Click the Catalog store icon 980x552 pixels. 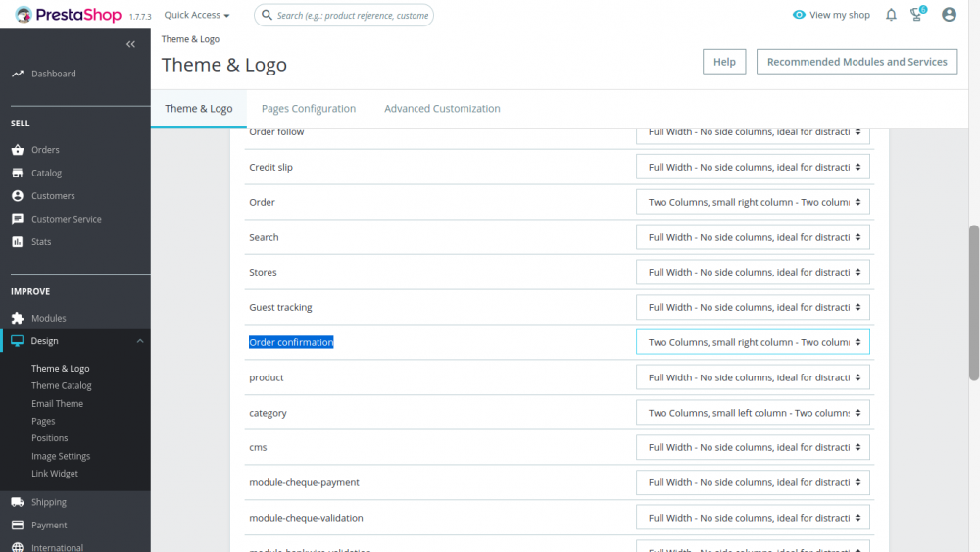point(18,173)
